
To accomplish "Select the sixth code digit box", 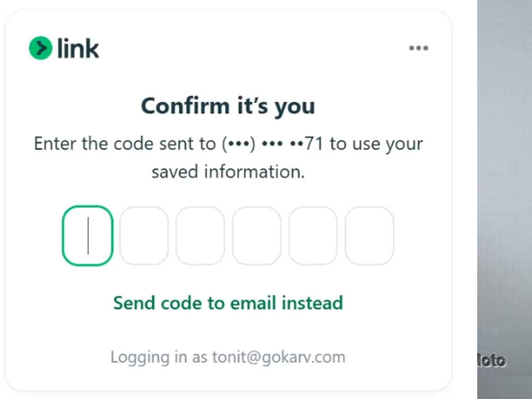I will pyautogui.click(x=369, y=236).
